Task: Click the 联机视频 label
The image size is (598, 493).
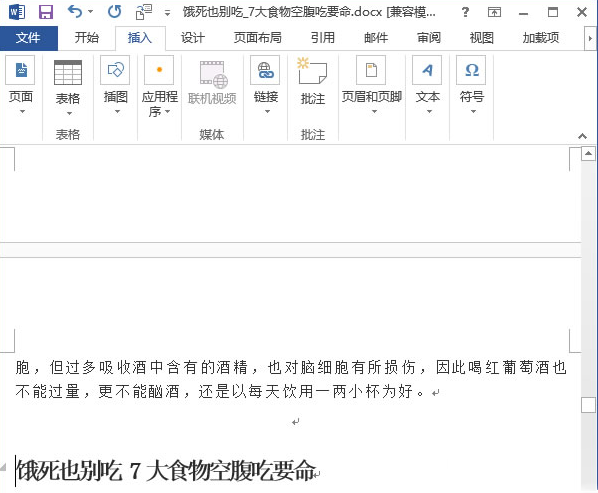Action: click(212, 99)
